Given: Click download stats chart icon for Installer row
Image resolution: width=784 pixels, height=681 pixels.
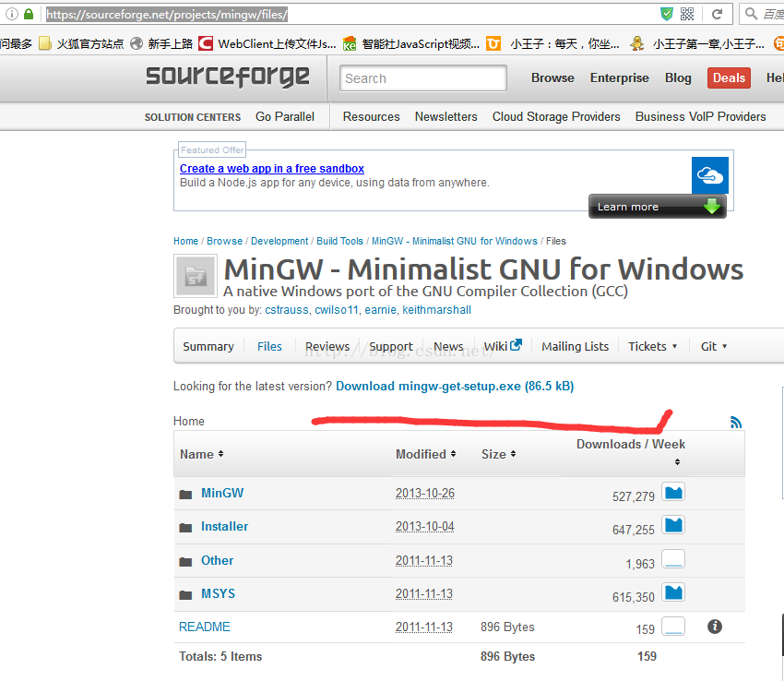Looking at the screenshot, I should point(673,525).
